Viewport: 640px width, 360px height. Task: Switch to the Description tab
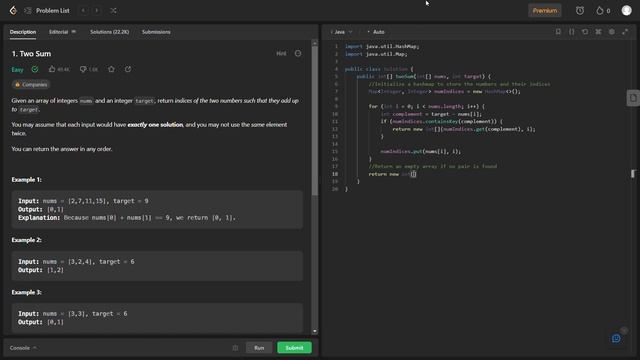(23, 32)
